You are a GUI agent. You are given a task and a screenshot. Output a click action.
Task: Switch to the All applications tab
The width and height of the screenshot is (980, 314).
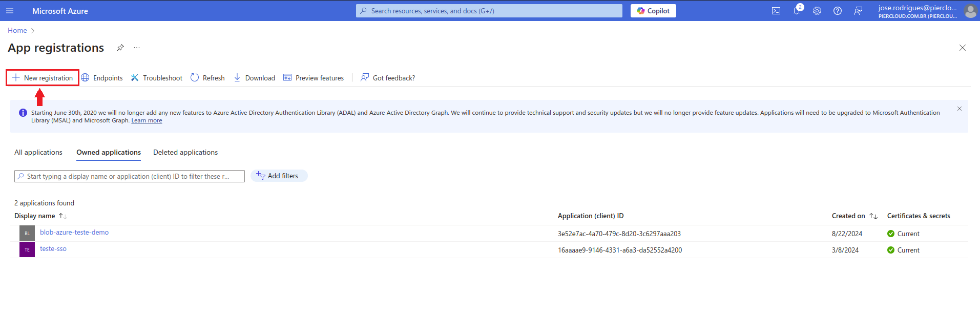click(x=38, y=152)
